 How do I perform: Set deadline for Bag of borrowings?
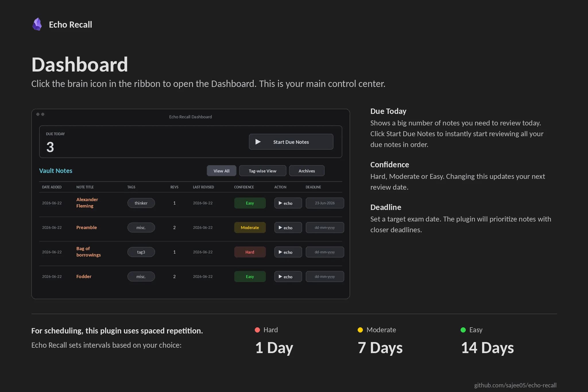point(325,252)
